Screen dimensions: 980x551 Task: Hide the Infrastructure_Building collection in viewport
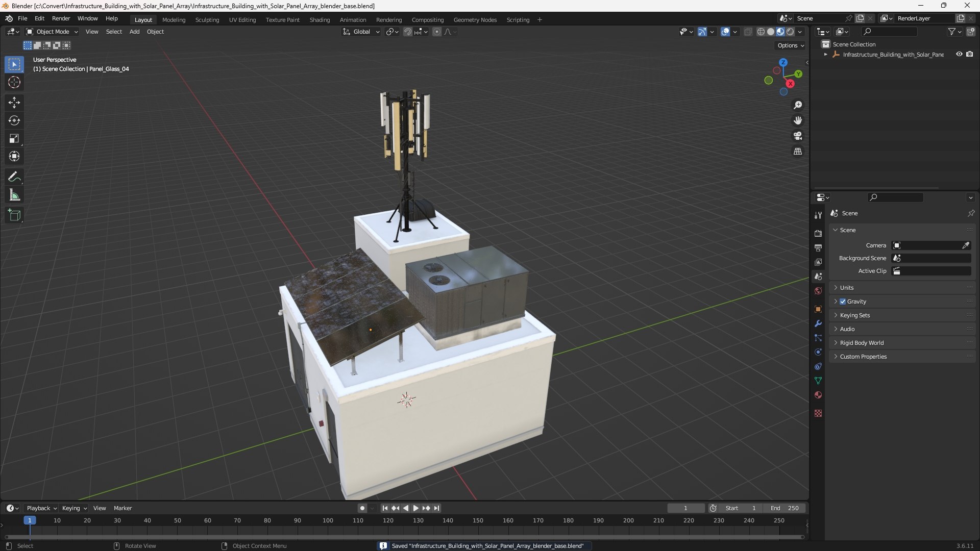pyautogui.click(x=959, y=54)
